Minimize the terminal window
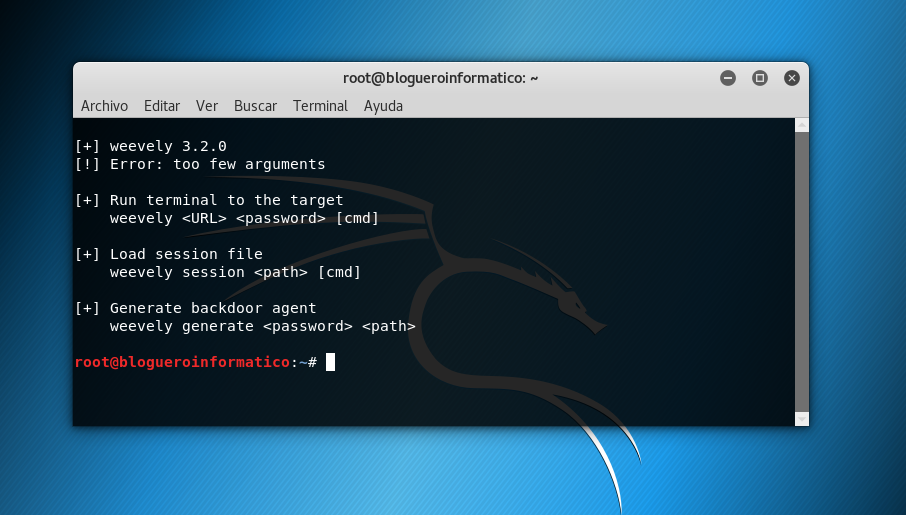The height and width of the screenshot is (515, 906). click(x=728, y=78)
